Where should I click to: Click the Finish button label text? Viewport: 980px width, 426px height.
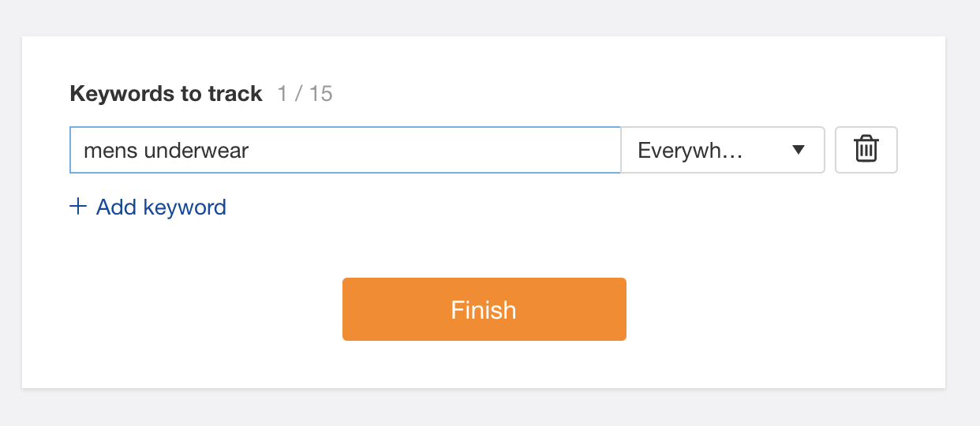click(x=484, y=309)
